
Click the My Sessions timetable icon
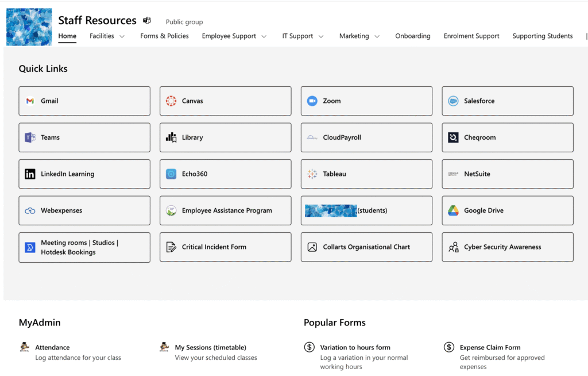164,347
